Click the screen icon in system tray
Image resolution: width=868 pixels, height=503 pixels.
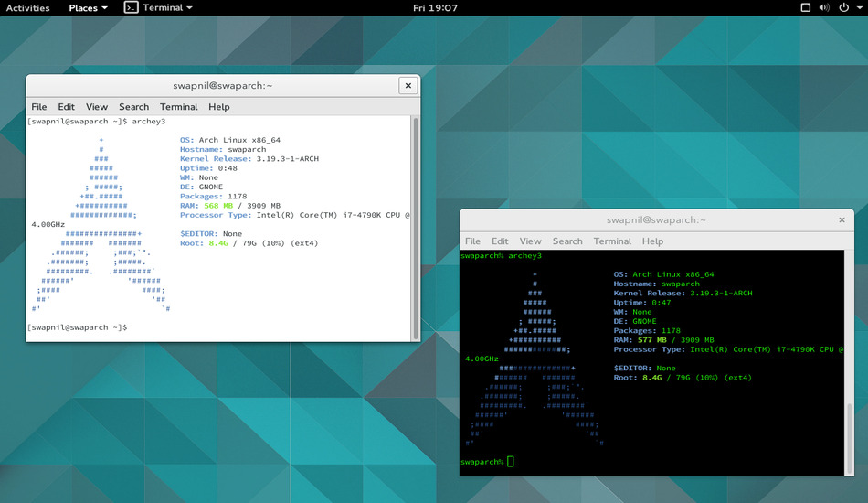(806, 7)
